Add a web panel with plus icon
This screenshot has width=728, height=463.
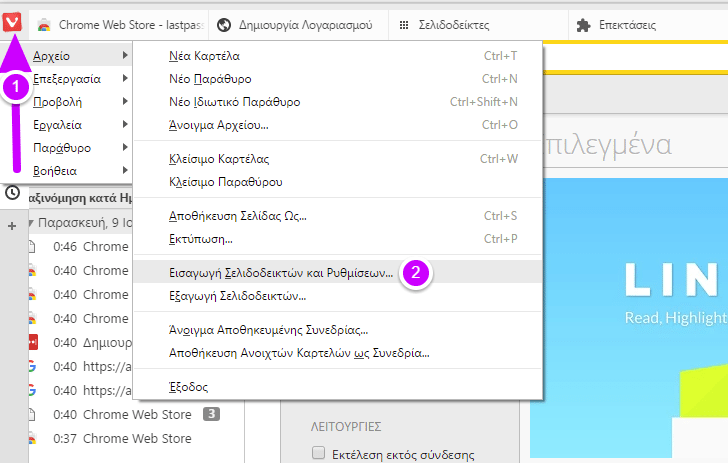[12, 226]
